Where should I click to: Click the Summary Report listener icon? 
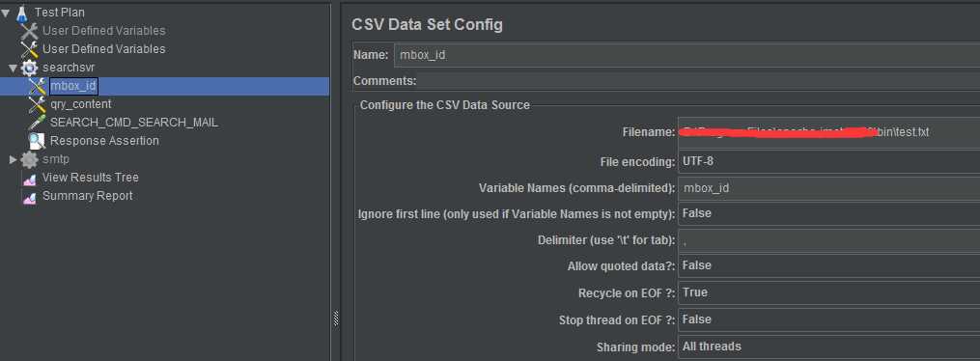pyautogui.click(x=29, y=196)
